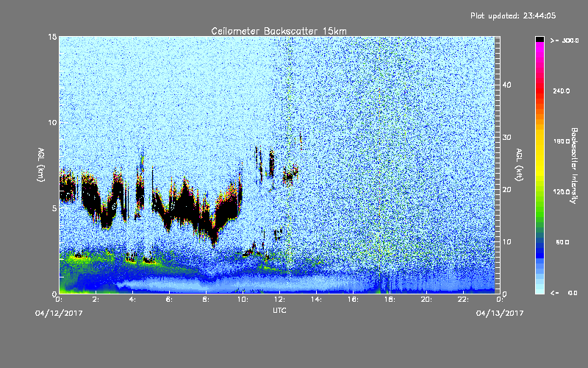Click the 10: hour tick label

point(243,300)
